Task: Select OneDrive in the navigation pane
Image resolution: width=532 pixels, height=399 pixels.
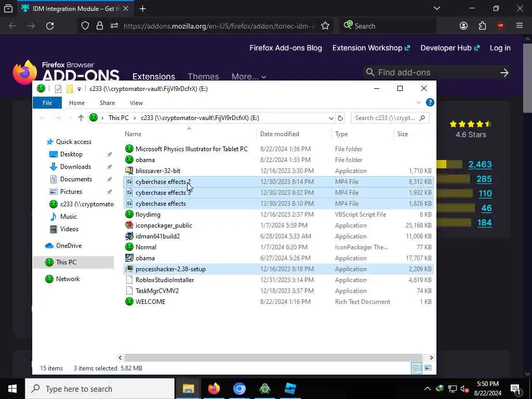Action: click(69, 246)
